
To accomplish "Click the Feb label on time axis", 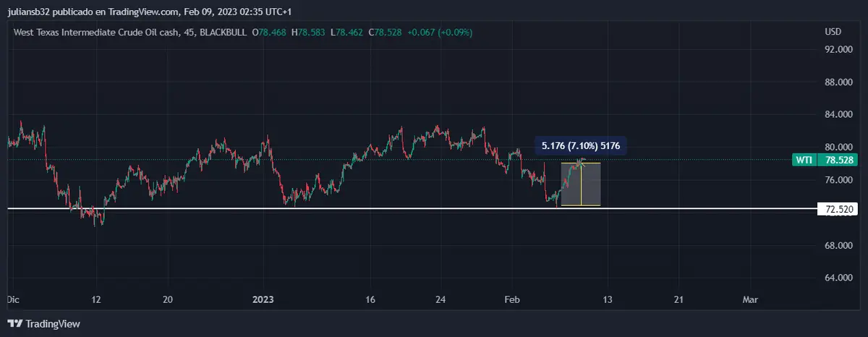I will (512, 299).
